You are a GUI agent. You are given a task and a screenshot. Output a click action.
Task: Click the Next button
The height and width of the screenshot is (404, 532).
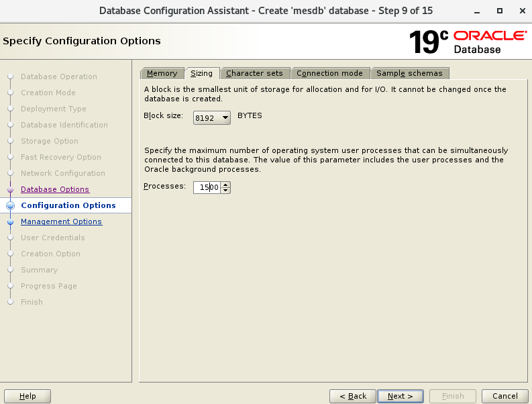pos(400,396)
